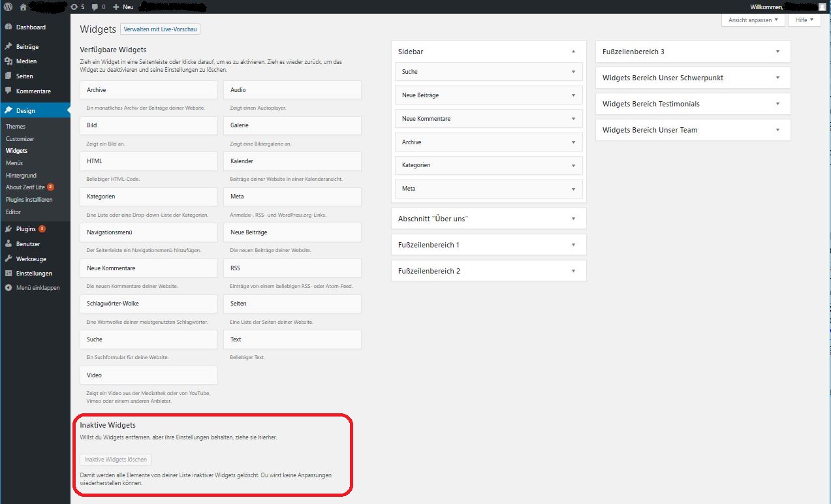Viewport: 831px width, 504px height.
Task: Open Editor submenu item
Action: [13, 212]
